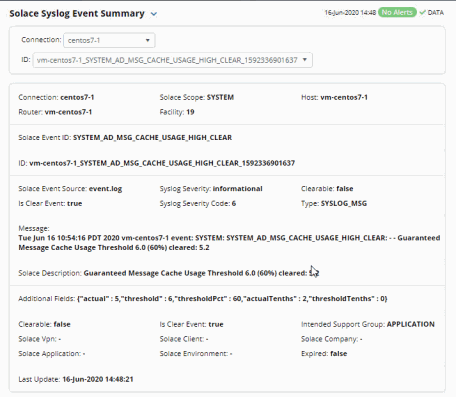Click the Solace Scope SYSTEM value
Screen dimensions: 456x397
click(220, 97)
